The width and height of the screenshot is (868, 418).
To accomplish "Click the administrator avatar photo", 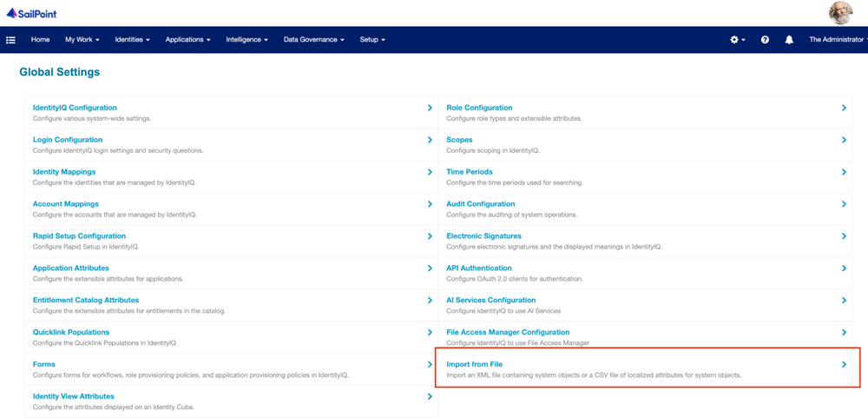I will click(x=840, y=13).
